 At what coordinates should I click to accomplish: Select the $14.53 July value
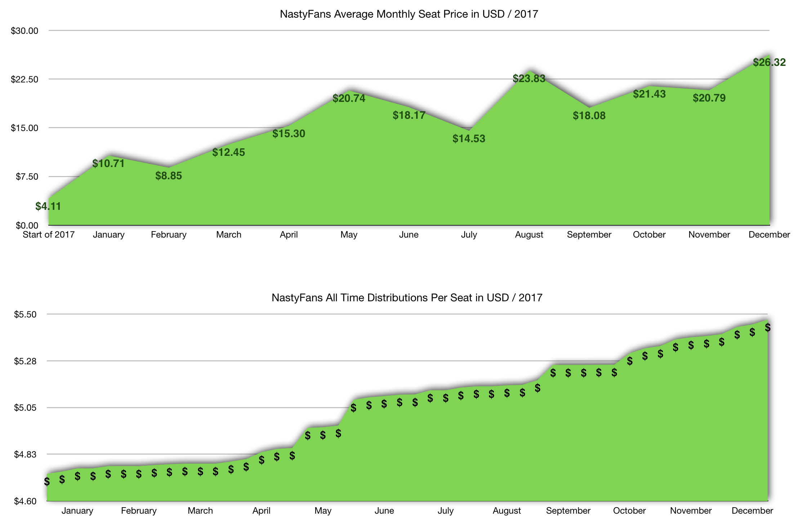tap(469, 139)
